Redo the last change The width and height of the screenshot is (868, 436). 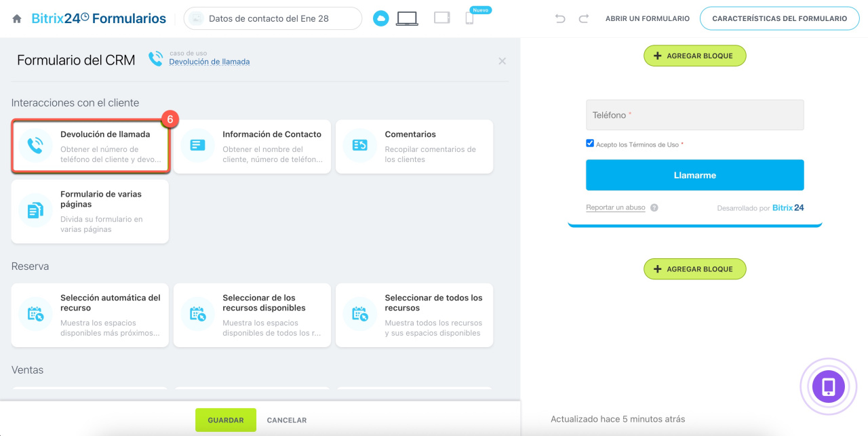pos(583,19)
